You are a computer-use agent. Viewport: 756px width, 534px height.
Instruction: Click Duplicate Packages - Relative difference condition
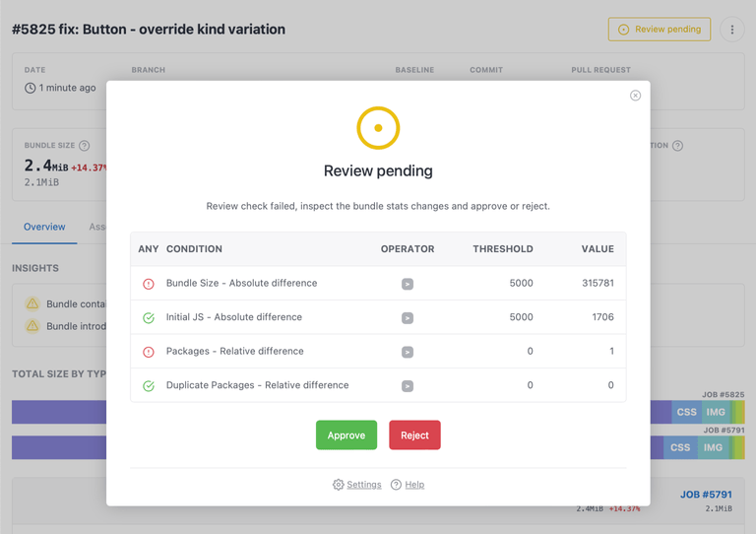point(258,385)
